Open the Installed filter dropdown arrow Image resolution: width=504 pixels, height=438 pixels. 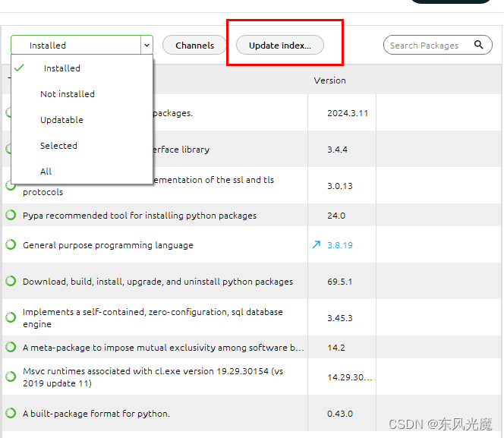[146, 46]
